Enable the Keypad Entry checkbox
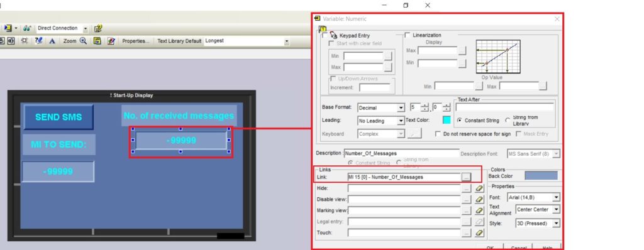This screenshot has height=250, width=644. (325, 36)
